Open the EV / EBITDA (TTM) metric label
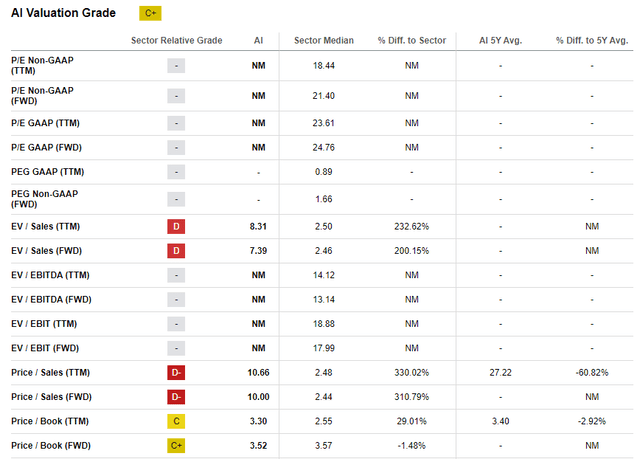640x459 pixels. click(x=50, y=274)
